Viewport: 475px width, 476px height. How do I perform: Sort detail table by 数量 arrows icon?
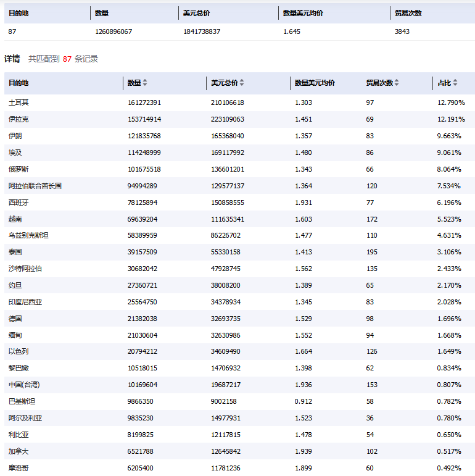[145, 83]
